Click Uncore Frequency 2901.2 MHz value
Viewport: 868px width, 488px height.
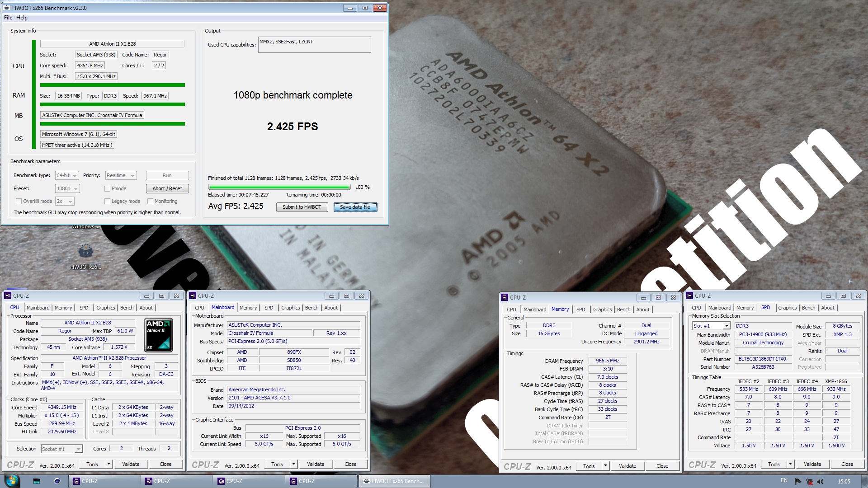click(646, 342)
